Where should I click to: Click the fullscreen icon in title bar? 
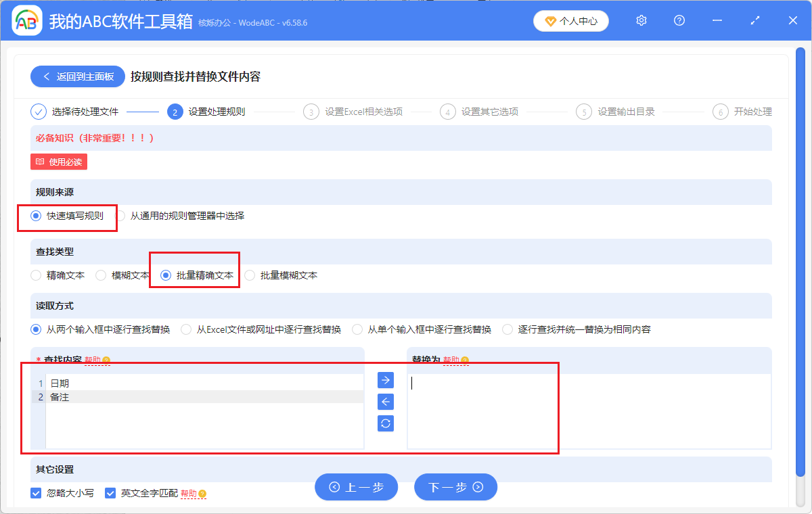coord(754,20)
